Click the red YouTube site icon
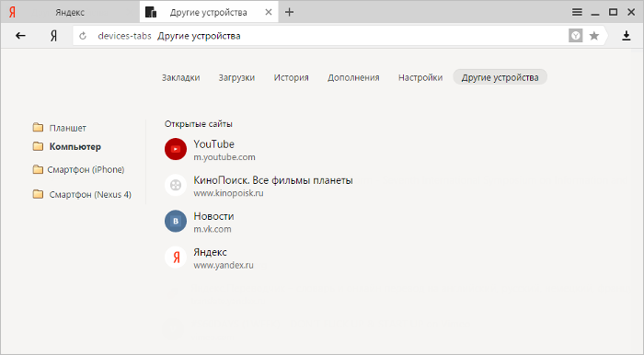644x355 pixels. point(176,149)
